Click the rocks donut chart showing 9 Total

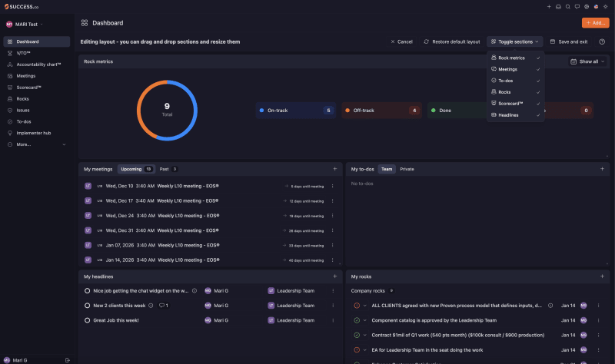click(167, 111)
